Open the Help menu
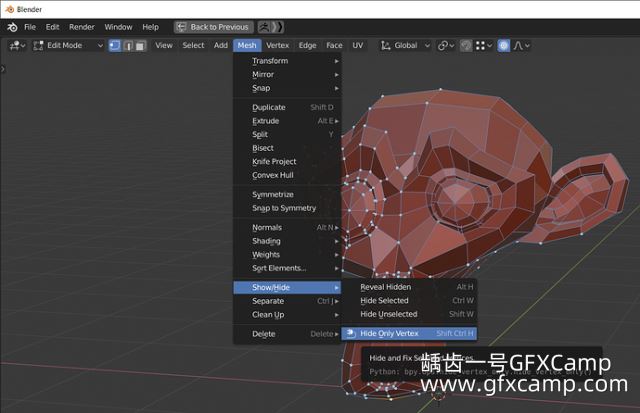 (150, 27)
